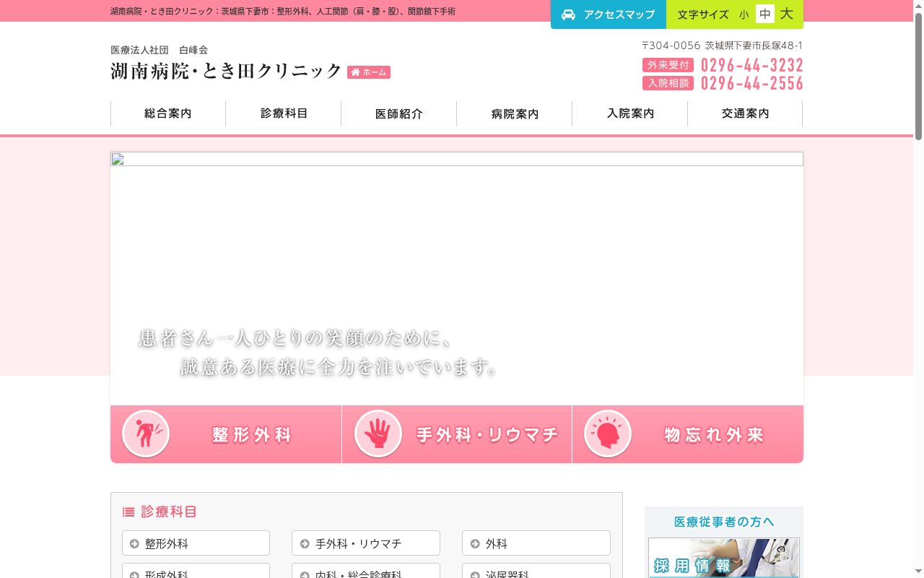924x578 pixels.
Task: Click the page vertical scrollbar thumb
Action: click(918, 76)
